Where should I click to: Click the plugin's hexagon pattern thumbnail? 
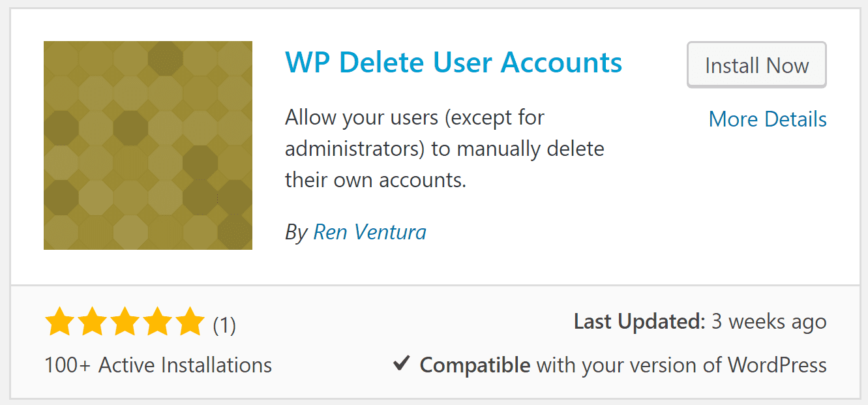pyautogui.click(x=147, y=144)
